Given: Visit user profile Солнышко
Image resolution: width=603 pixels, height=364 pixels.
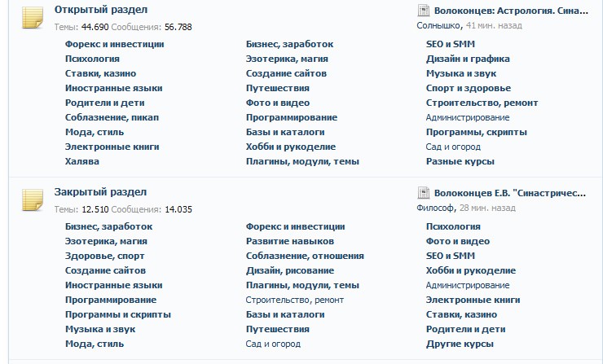Looking at the screenshot, I should 438,26.
